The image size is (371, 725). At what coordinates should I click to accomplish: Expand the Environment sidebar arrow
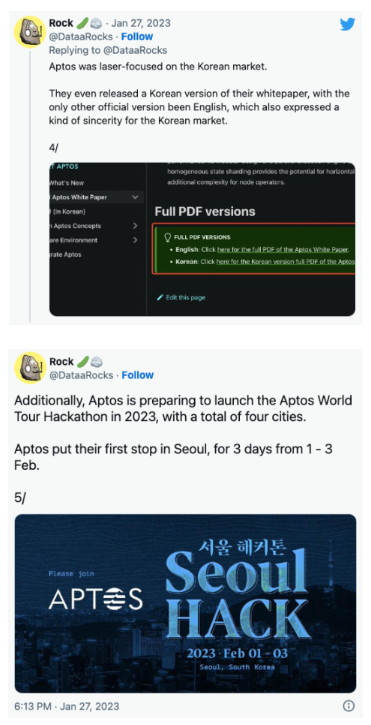click(135, 240)
